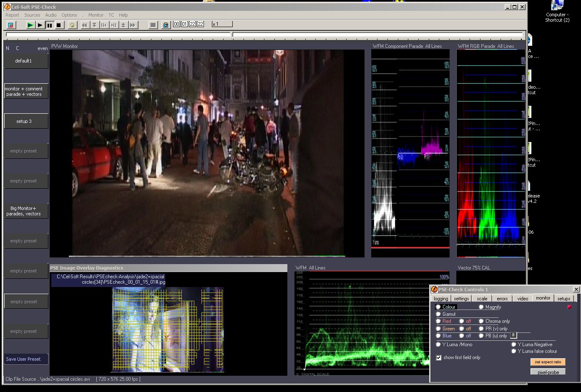Pause the video playback
The height and width of the screenshot is (392, 581).
49,25
